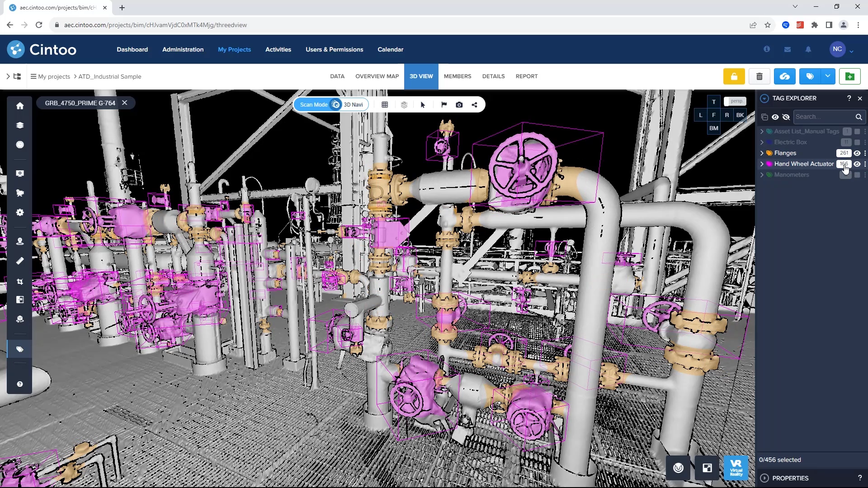Go to home view in left sidebar
868x488 pixels.
20,106
